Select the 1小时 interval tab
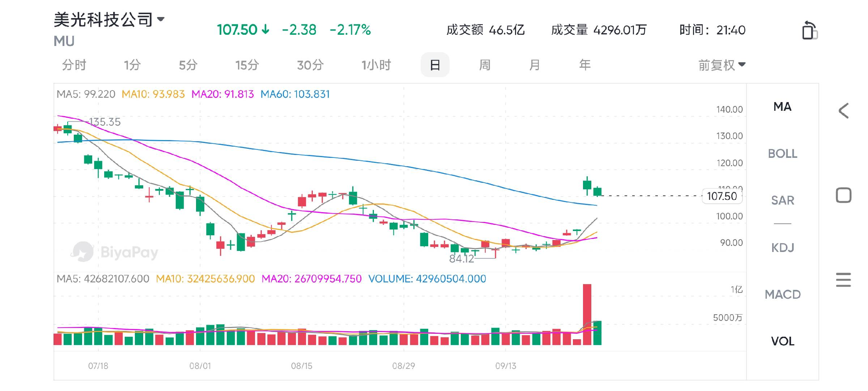This screenshot has height=391, width=868. [x=376, y=65]
